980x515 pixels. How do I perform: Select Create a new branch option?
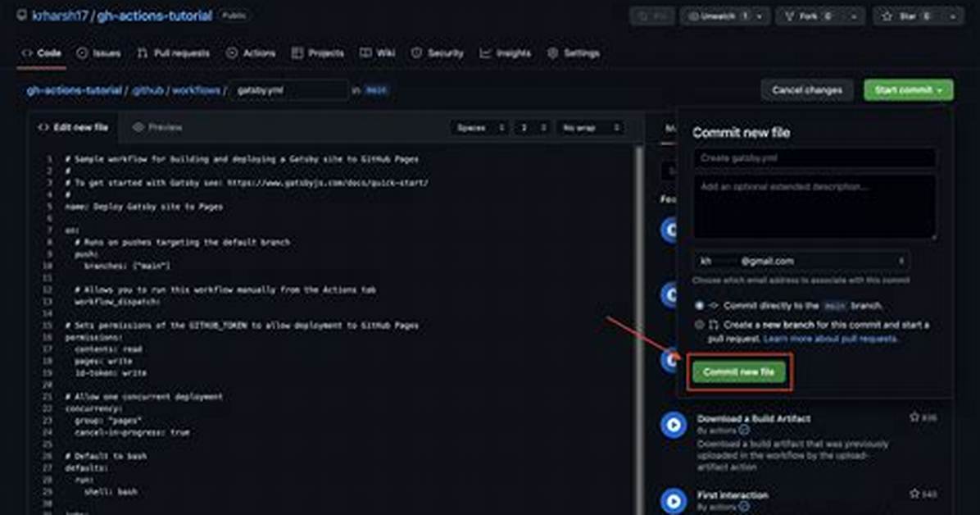(x=699, y=325)
